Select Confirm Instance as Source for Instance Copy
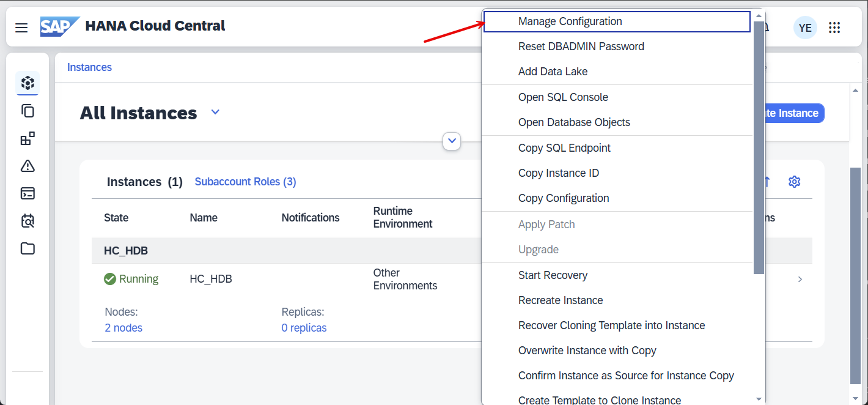Image resolution: width=868 pixels, height=405 pixels. tap(617, 376)
